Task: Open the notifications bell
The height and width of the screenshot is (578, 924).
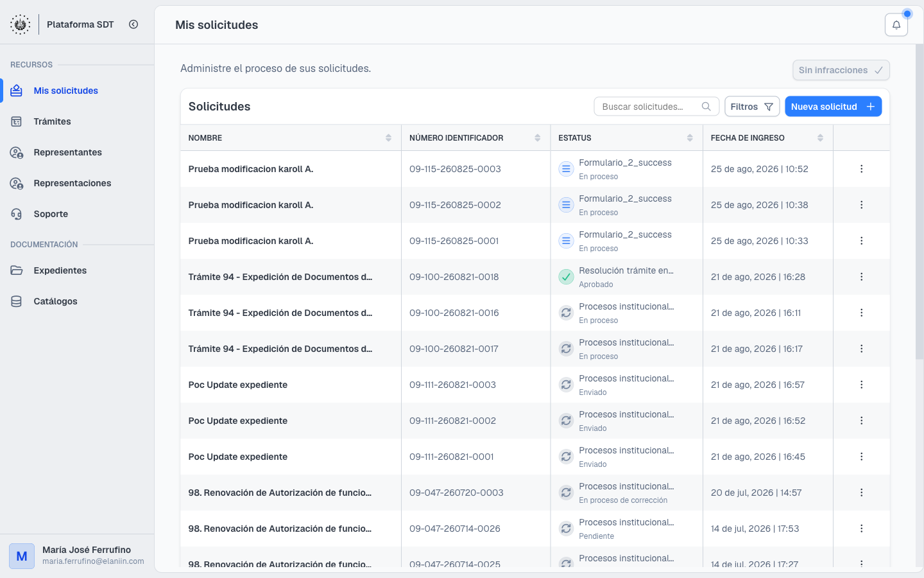Action: (x=896, y=25)
